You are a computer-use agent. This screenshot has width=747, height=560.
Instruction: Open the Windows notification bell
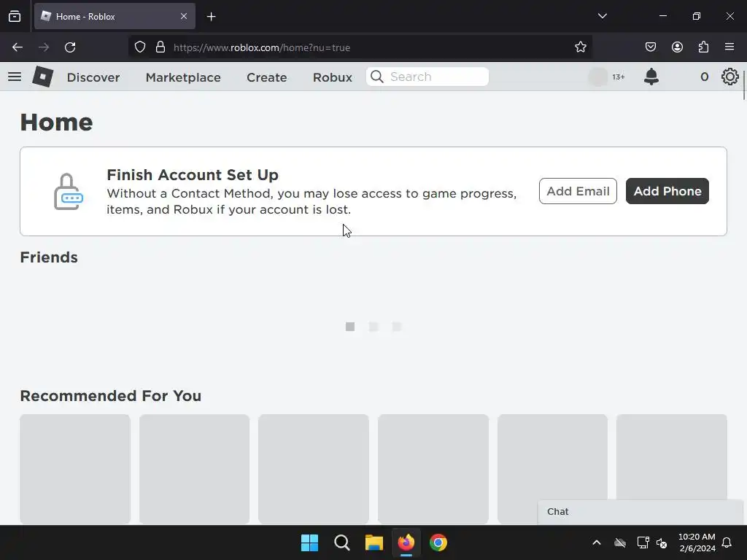click(x=727, y=542)
